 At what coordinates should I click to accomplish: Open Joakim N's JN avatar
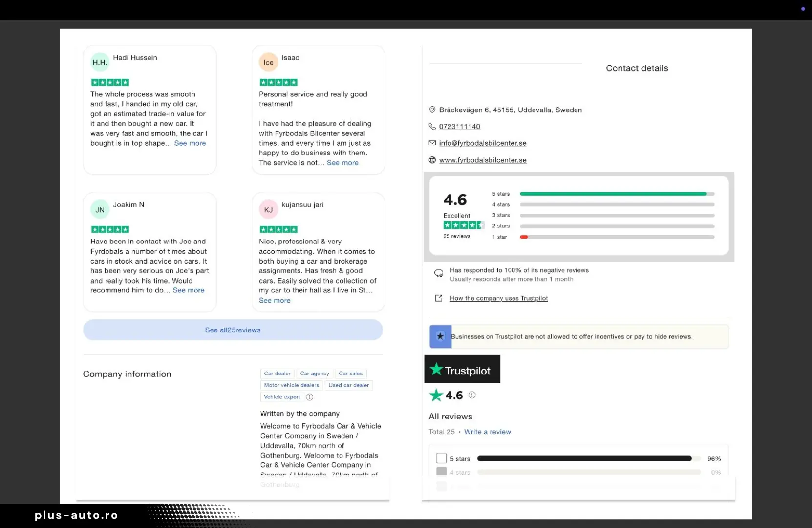pos(100,210)
